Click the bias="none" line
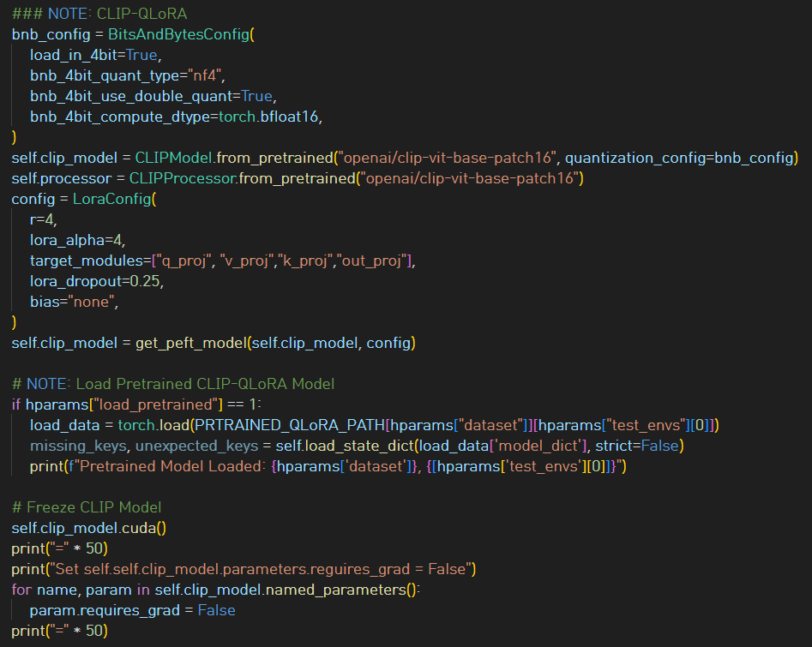Image resolution: width=812 pixels, height=647 pixels. (x=74, y=302)
